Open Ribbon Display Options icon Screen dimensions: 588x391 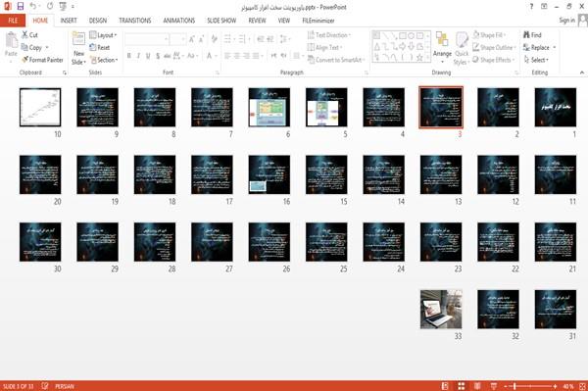tap(544, 7)
